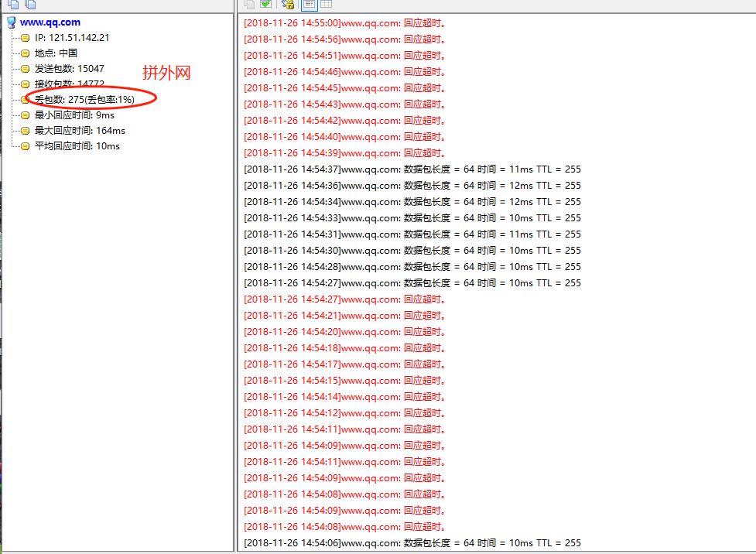The height and width of the screenshot is (554, 756).
Task: Click the greyed copy icon in the log toolbar
Action: pyautogui.click(x=249, y=5)
